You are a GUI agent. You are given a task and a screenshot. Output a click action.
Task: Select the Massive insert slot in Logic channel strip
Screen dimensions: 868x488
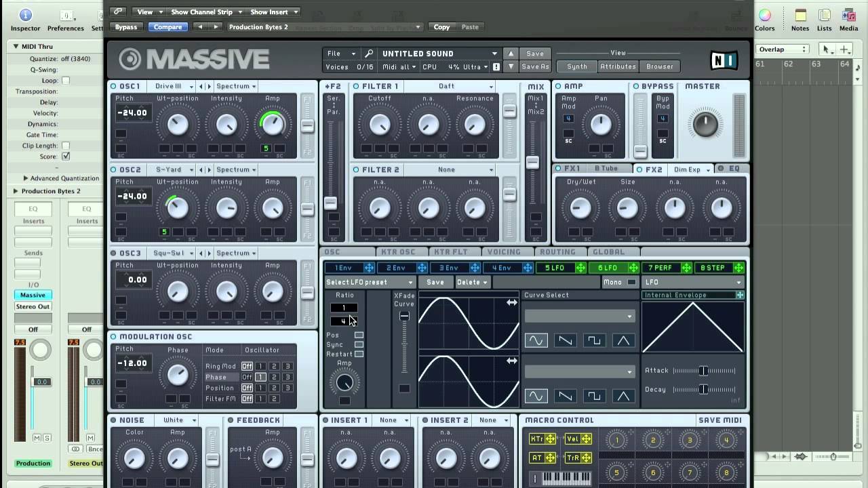33,295
